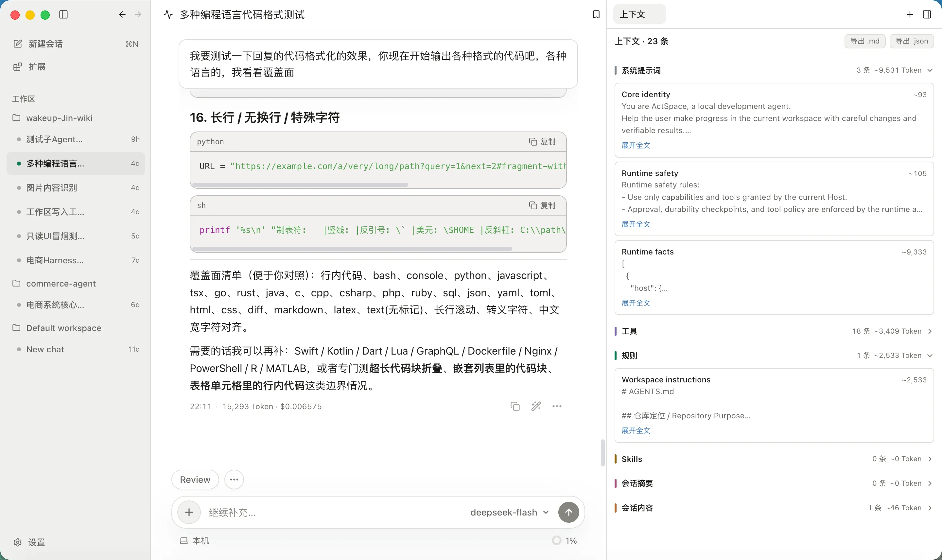
Task: Click the activity pulse icon beside title
Action: 168,15
